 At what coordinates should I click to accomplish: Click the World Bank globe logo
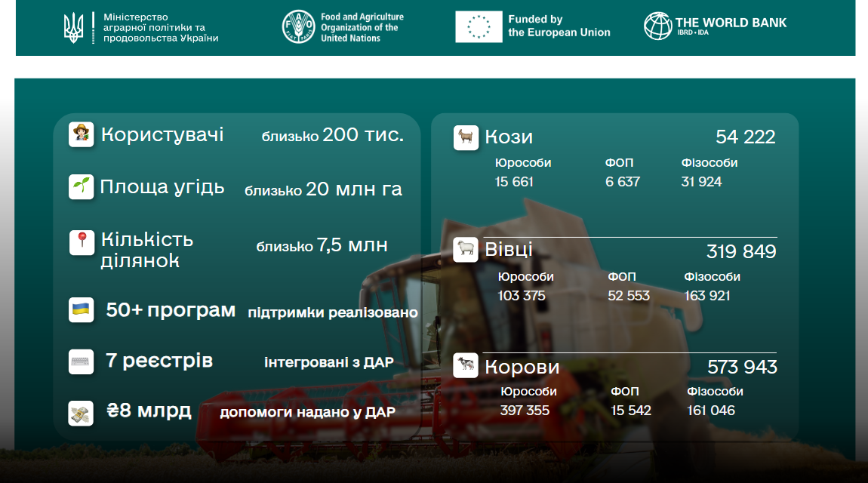[657, 26]
